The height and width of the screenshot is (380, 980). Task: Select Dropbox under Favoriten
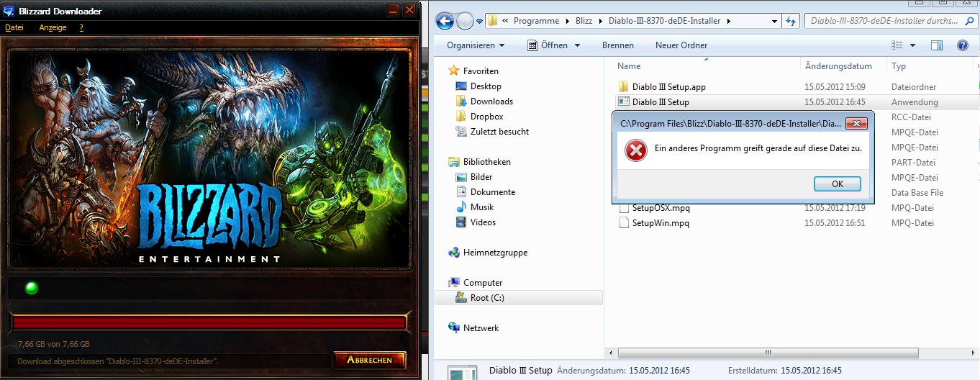(x=486, y=117)
